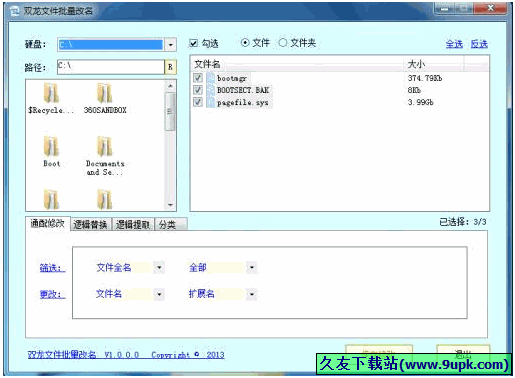
Task: Click the 筛选 link
Action: (52, 268)
